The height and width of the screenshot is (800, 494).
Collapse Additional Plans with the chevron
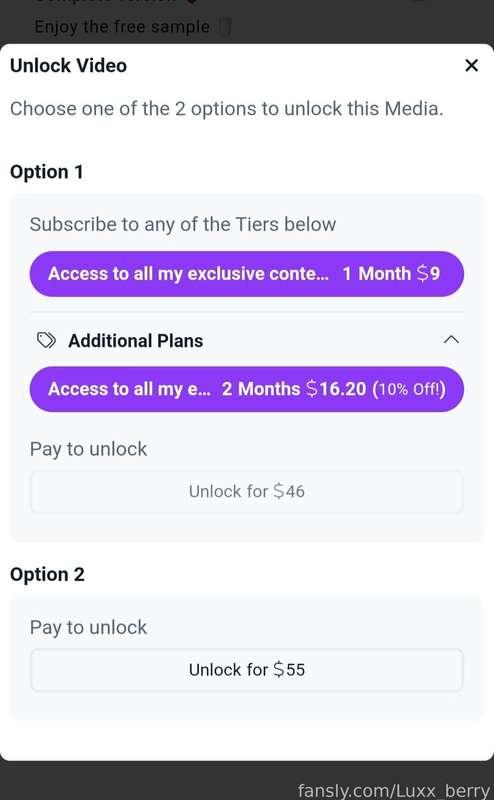pos(451,339)
